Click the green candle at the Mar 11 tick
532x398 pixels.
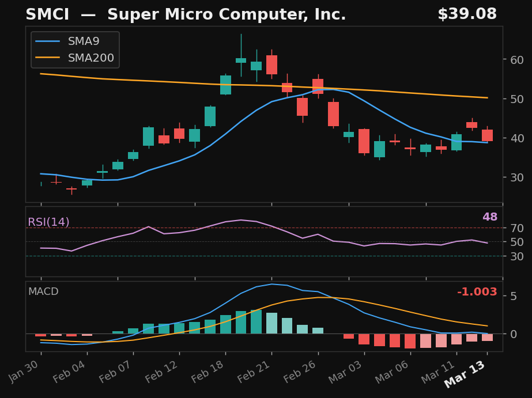[456, 142]
